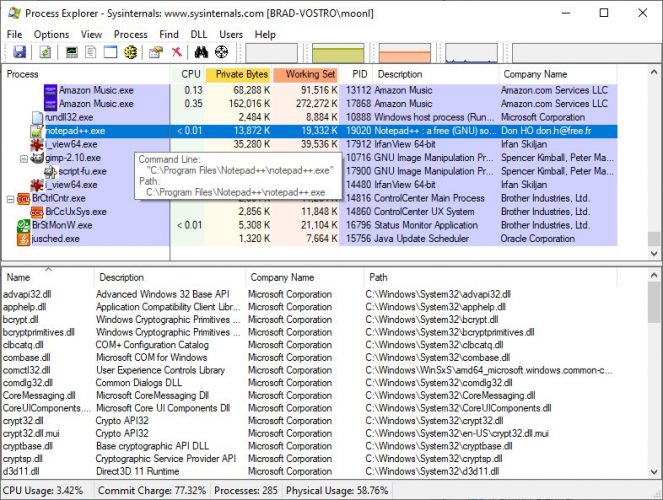663x500 pixels.
Task: Click the DLL list scrollbar thumb
Action: click(x=654, y=303)
